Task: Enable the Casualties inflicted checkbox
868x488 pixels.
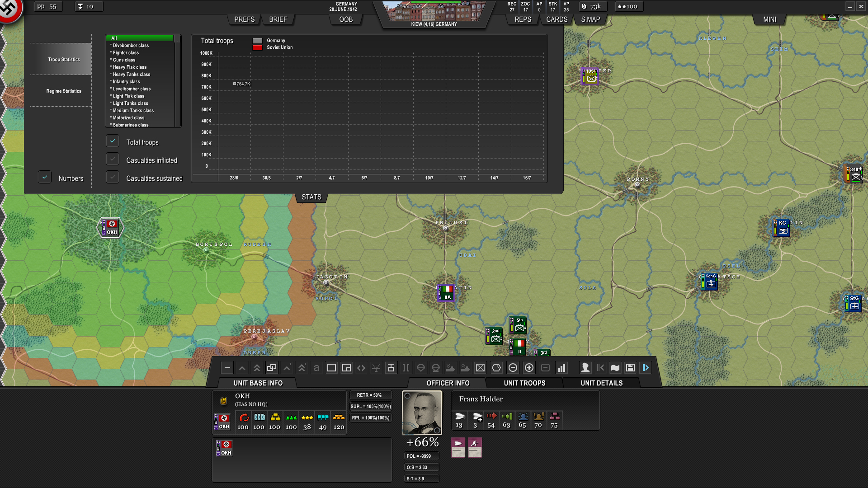Action: coord(113,160)
